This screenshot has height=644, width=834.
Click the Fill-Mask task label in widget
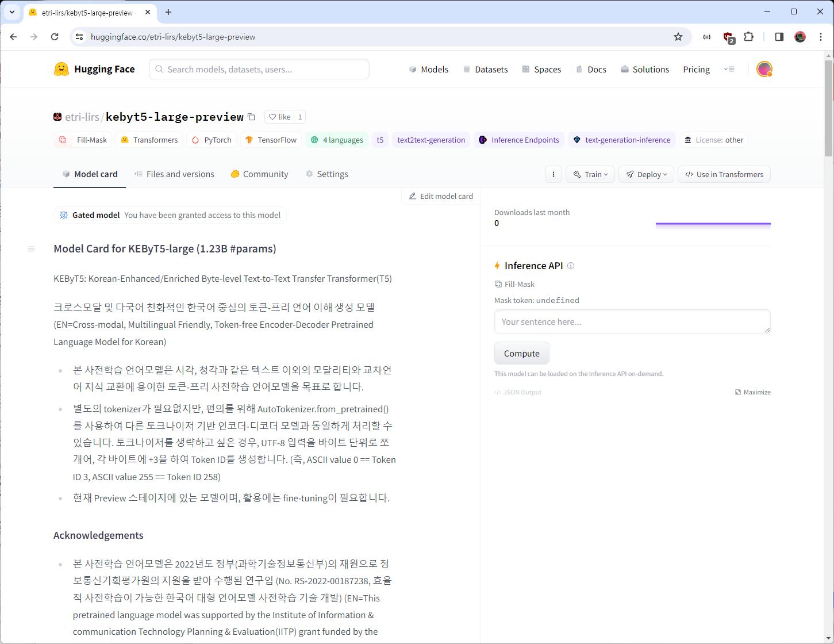[514, 284]
